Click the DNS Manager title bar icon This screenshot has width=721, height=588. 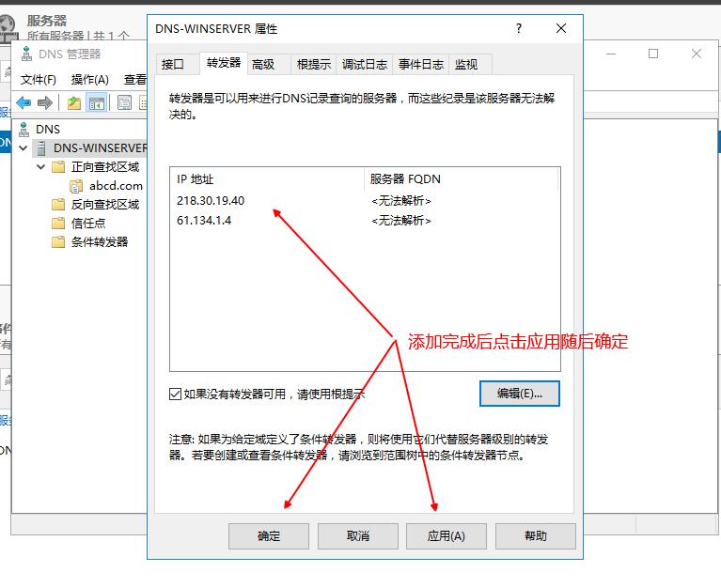(26, 54)
